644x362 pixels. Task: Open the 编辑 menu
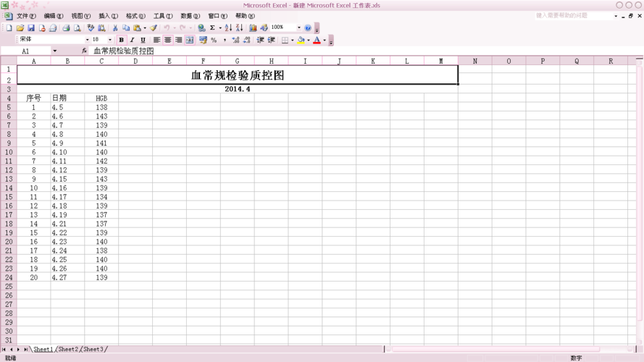54,16
